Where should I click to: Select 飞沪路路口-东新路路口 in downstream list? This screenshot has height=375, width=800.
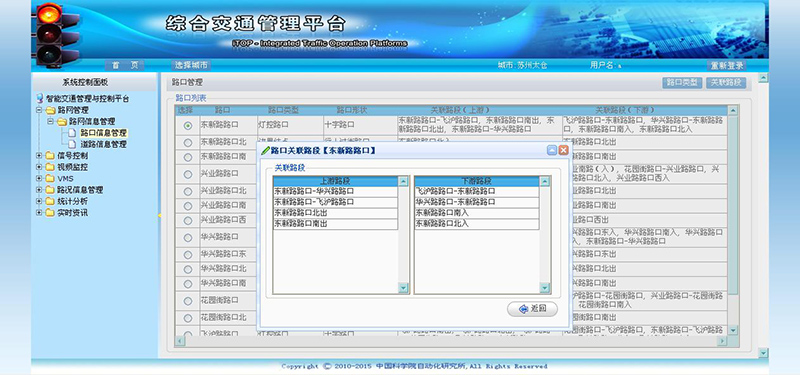pyautogui.click(x=477, y=191)
